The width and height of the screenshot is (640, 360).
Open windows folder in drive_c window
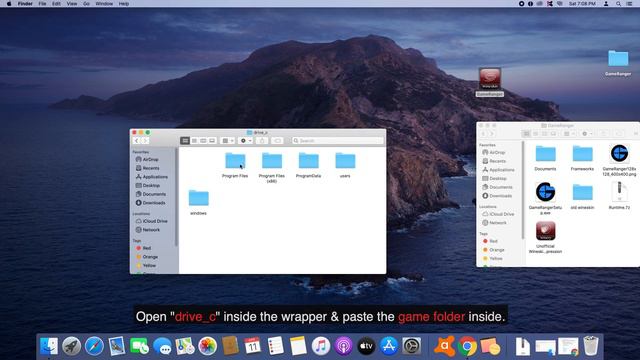click(199, 198)
